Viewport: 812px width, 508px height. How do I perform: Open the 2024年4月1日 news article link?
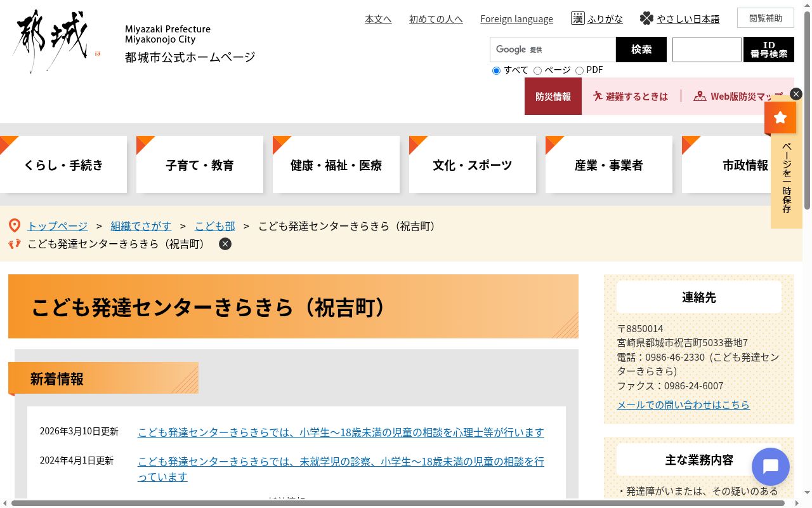341,469
